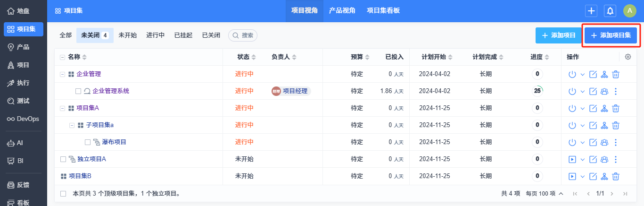Click the plus quick-create icon in header
Screen dimensions: 644x206
pyautogui.click(x=591, y=10)
